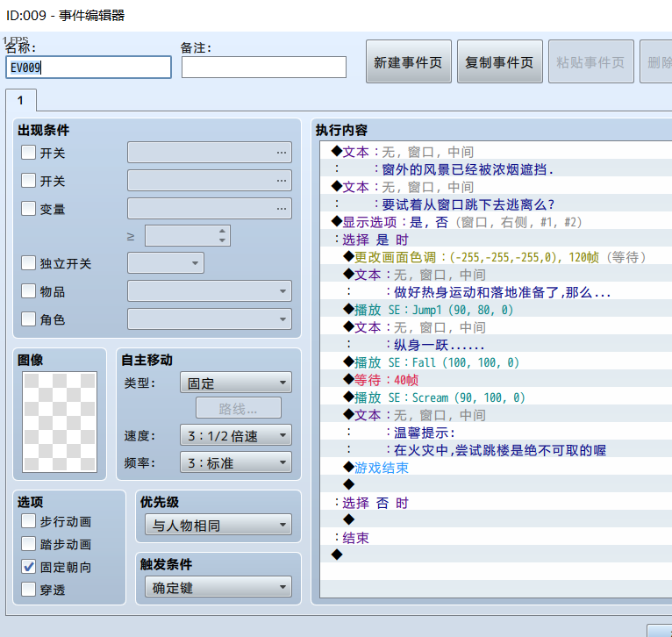Open the 角色 selection dropdown
Screen dimensions: 672x637
(x=209, y=318)
